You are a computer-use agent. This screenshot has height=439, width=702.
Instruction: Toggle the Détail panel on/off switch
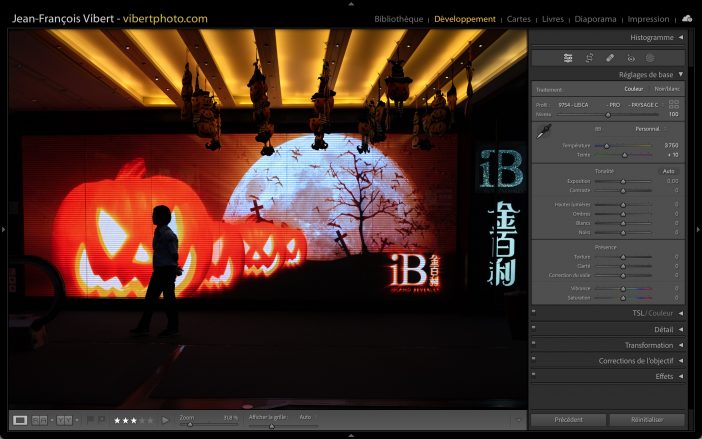(x=534, y=328)
